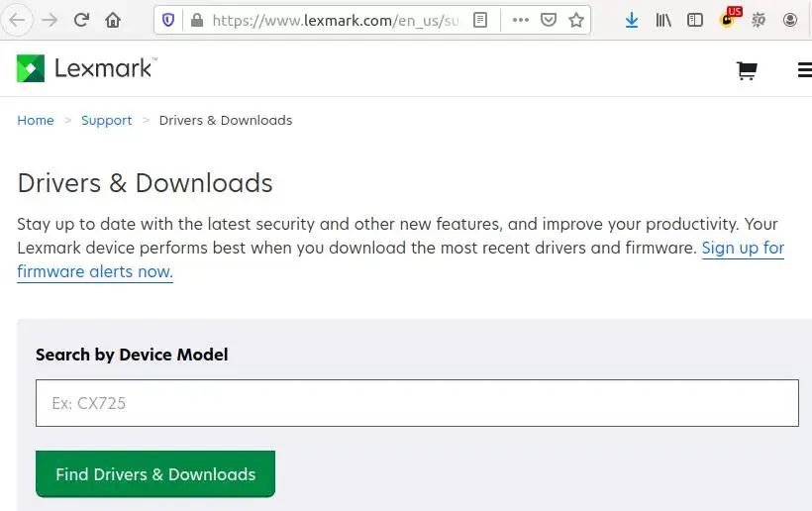View site security padlock details
Screen dimensions: 812x511
coord(197,20)
